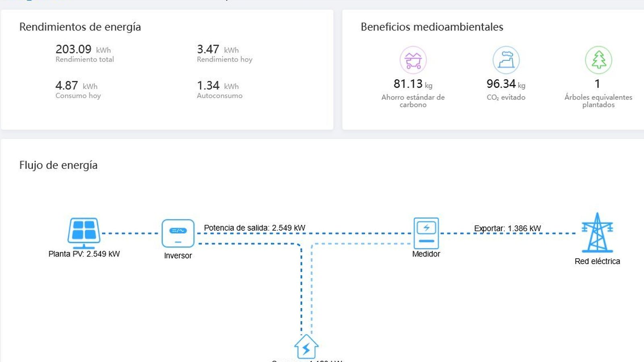Viewport: 644px width, 362px height.
Task: Select the Planta PV 2.549 kW label
Action: (84, 254)
